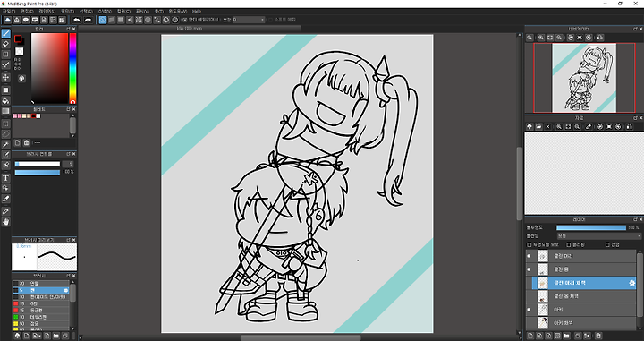
Task: Enable Lock checkbox in the Layers panel
Action: [607, 245]
